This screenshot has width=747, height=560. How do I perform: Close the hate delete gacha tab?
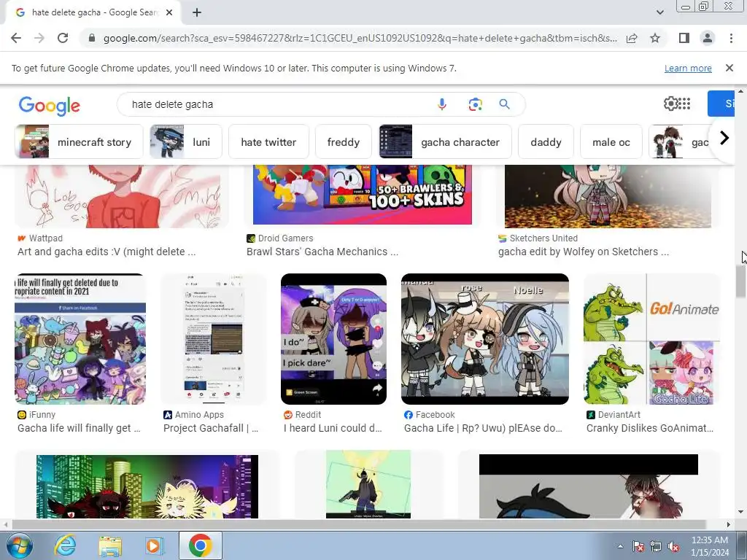point(169,13)
